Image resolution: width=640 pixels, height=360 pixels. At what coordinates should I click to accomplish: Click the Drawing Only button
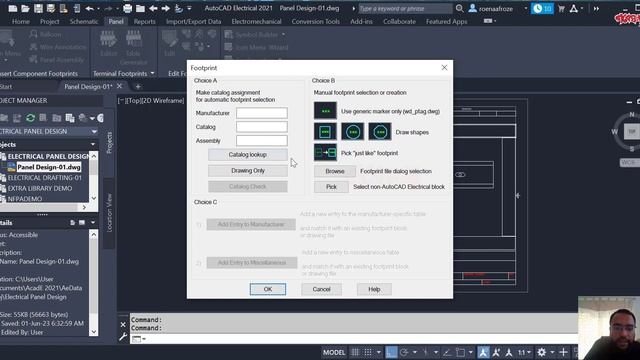tap(247, 171)
